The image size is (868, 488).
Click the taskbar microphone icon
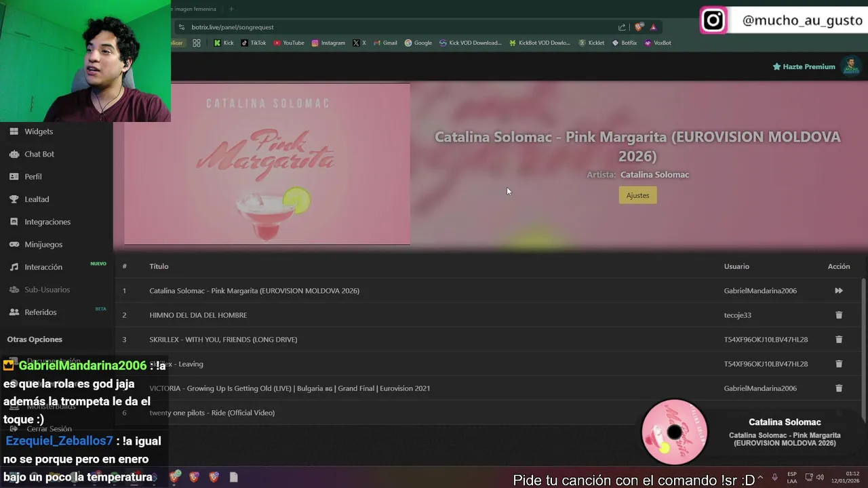pos(775,477)
